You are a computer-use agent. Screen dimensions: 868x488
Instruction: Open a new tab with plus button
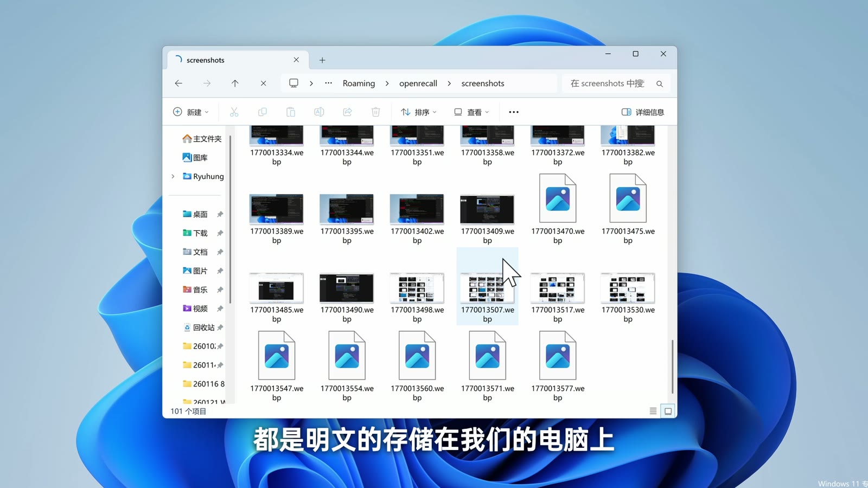pos(322,60)
